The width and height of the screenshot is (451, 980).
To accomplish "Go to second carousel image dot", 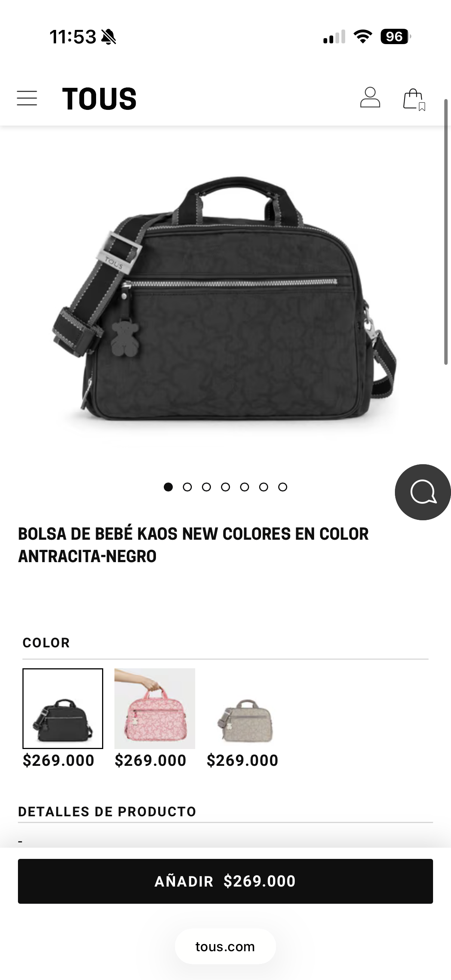I will coord(187,487).
